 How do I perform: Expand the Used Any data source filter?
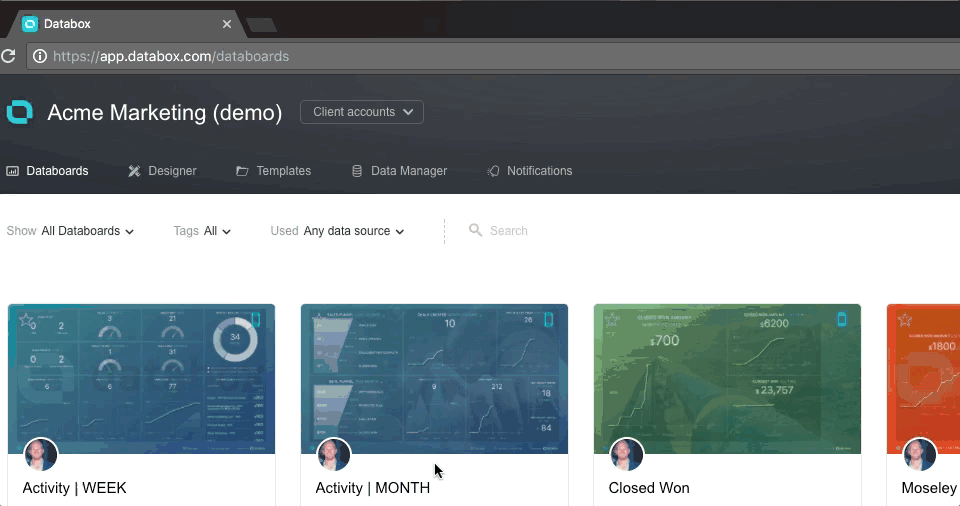point(338,231)
